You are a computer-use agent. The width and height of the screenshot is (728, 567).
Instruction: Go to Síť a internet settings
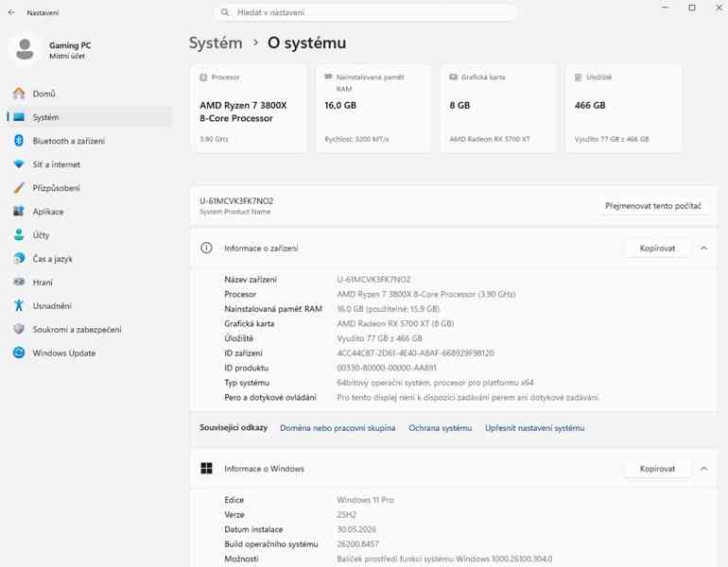click(x=90, y=164)
